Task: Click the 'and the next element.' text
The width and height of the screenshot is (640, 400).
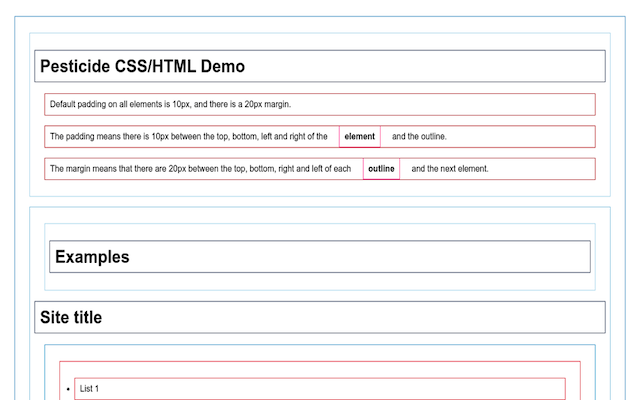Action: coord(450,169)
